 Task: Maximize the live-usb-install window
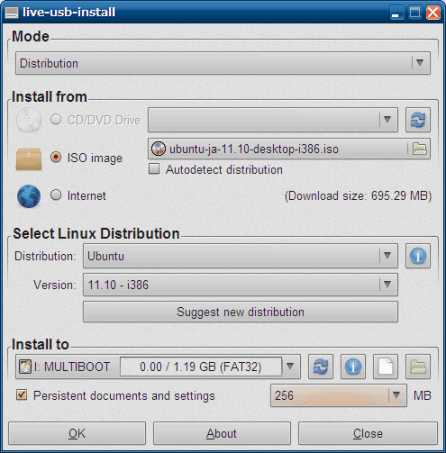415,13
